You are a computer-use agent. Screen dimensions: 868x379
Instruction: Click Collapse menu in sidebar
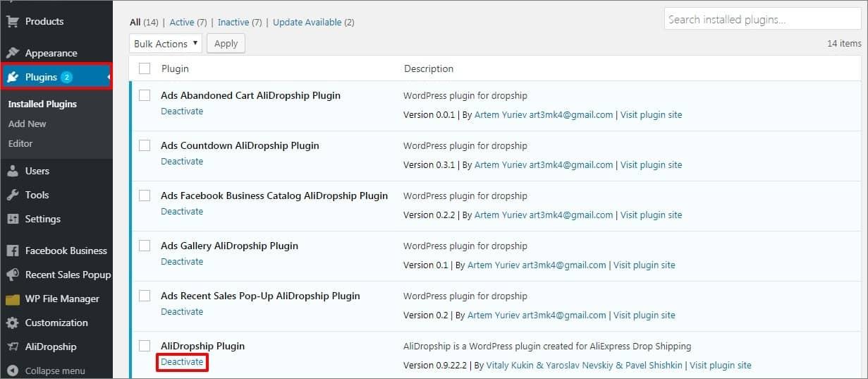point(55,371)
